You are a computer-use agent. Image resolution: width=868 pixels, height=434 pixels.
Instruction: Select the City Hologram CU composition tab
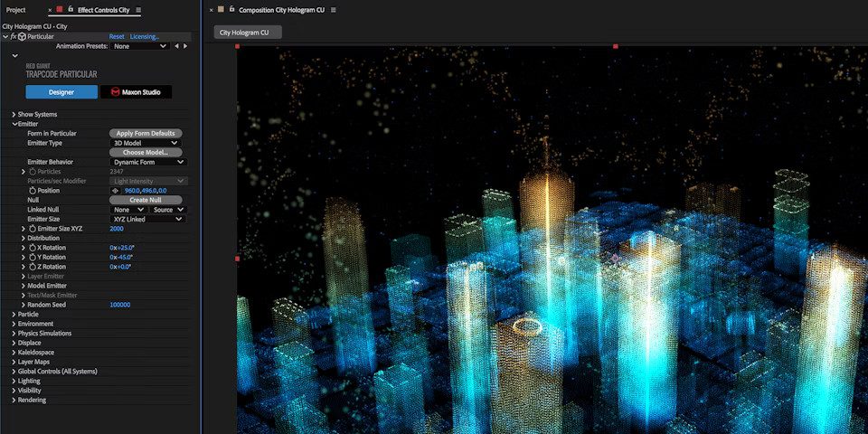[x=248, y=33]
